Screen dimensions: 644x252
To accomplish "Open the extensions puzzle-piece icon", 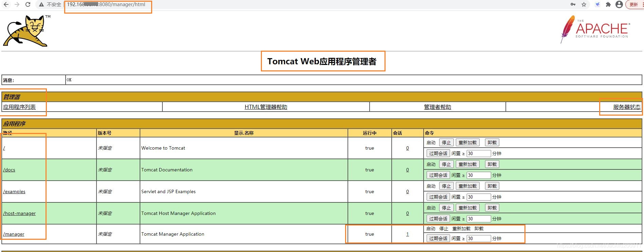I will [608, 4].
